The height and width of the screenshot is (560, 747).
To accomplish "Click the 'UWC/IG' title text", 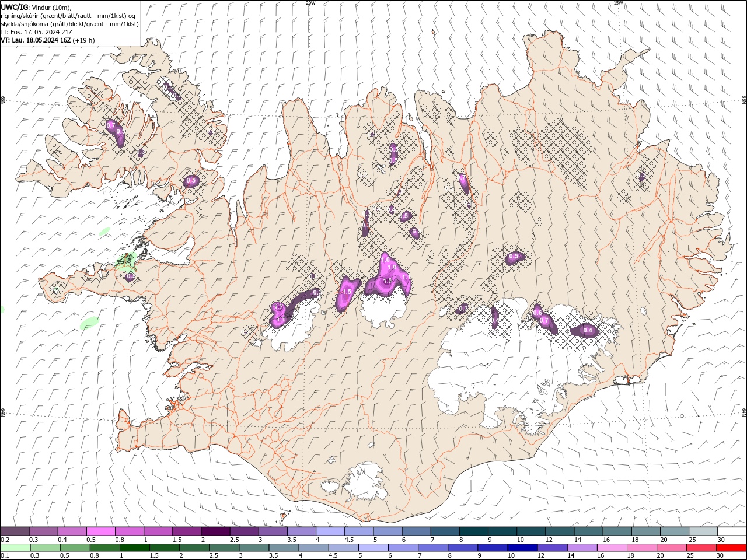I will pyautogui.click(x=15, y=7).
